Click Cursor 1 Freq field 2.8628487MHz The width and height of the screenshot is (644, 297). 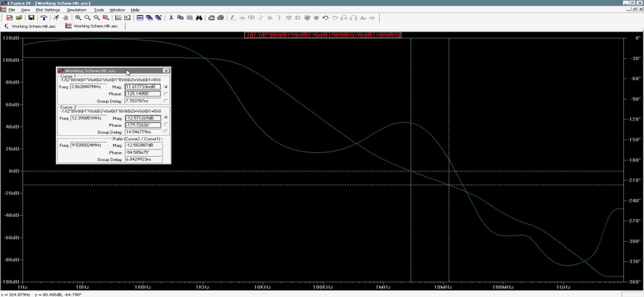tap(89, 87)
